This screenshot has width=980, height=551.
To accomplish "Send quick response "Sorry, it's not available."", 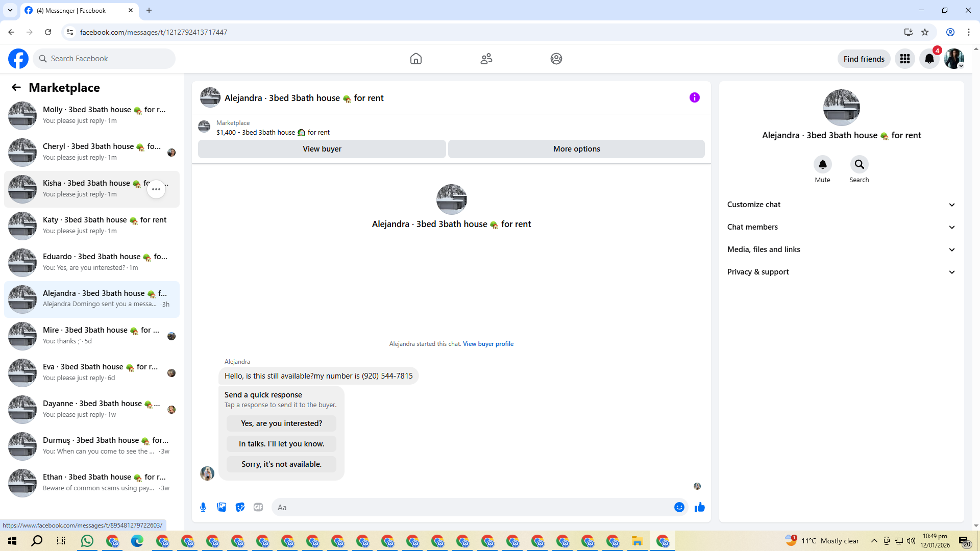I will point(281,464).
